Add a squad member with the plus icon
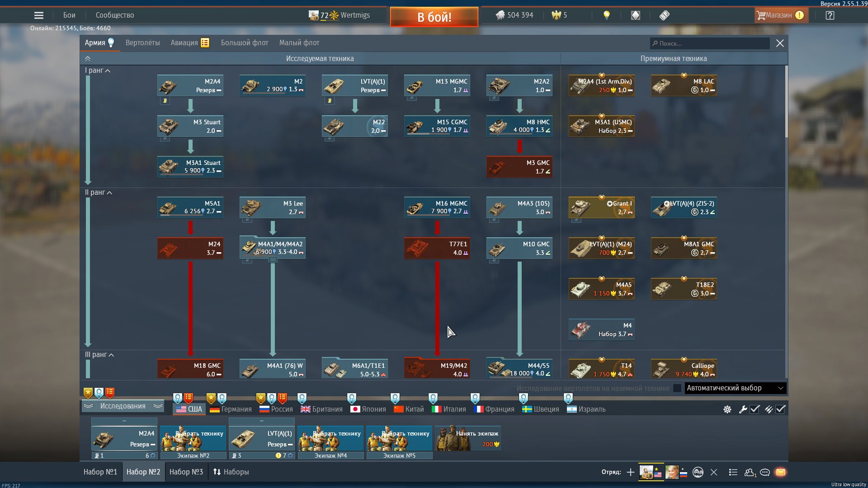The height and width of the screenshot is (488, 868). click(x=631, y=472)
